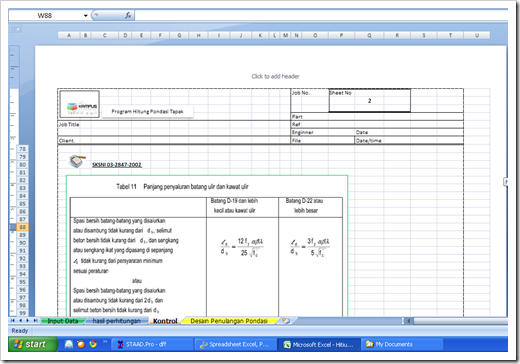Open My Documents from the taskbar

point(402,345)
